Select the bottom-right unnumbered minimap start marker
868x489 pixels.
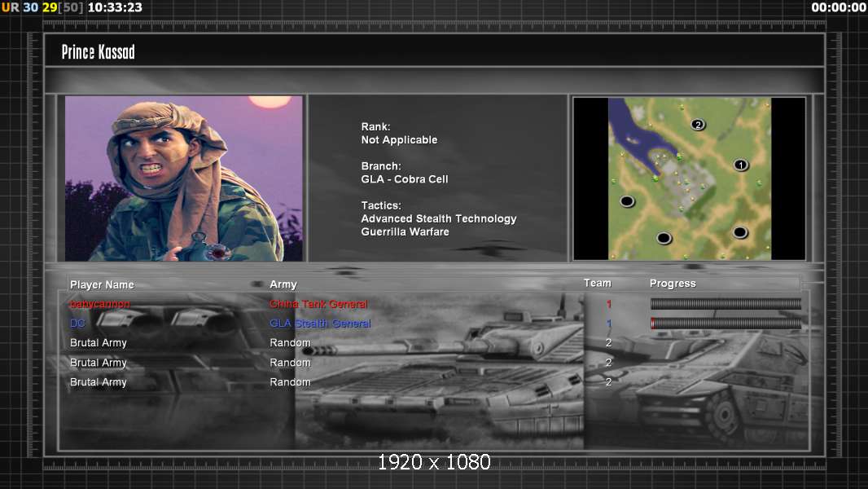point(740,232)
